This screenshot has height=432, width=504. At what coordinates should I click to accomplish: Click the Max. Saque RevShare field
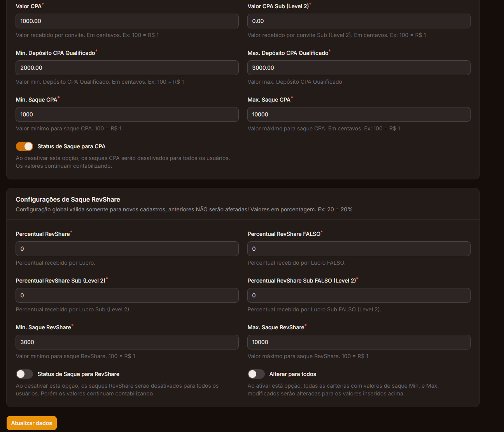359,342
